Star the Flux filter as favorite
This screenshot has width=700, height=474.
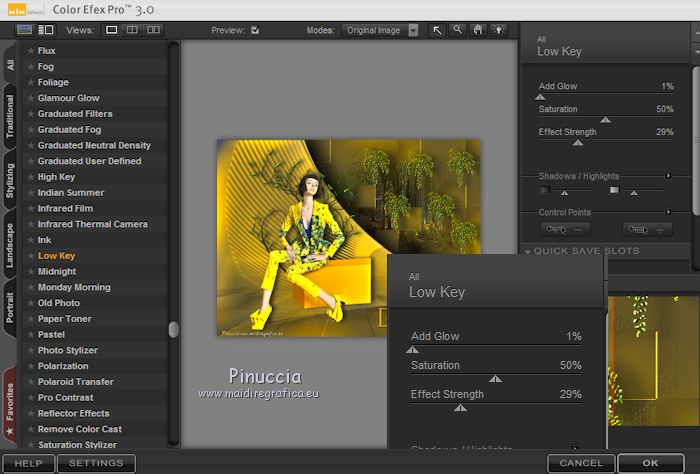click(31, 51)
